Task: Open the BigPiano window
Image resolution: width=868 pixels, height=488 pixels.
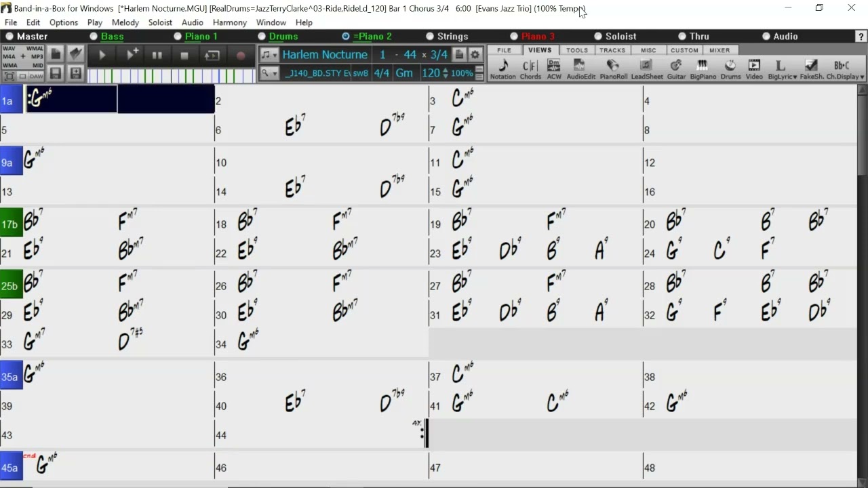Action: point(703,69)
